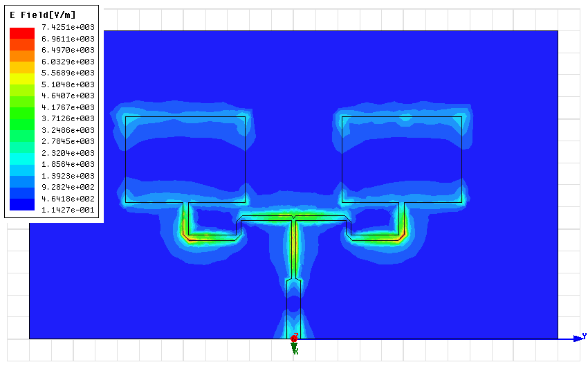
Task: Click the dark blue swatch at legend bottom
Action: [x=21, y=205]
